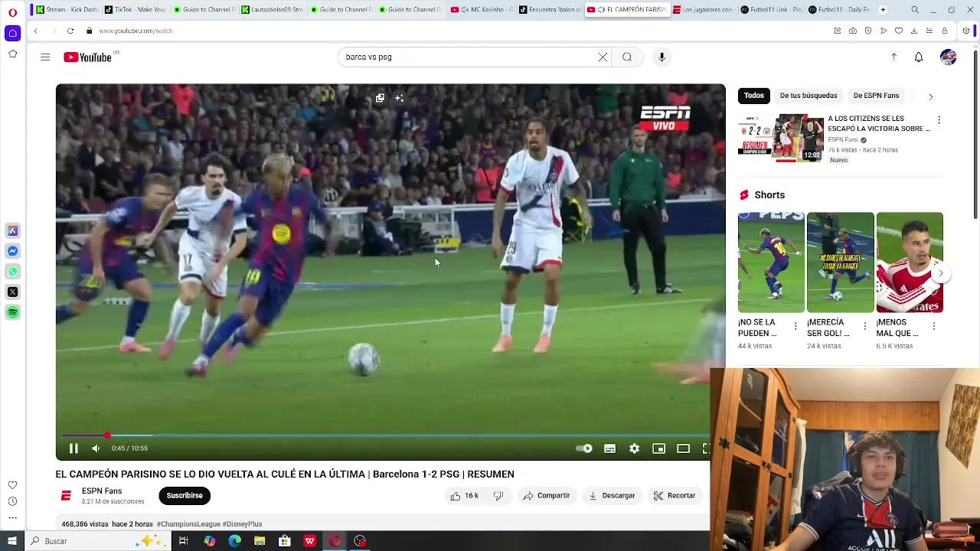
Task: Toggle autoplay switch in player
Action: point(584,448)
